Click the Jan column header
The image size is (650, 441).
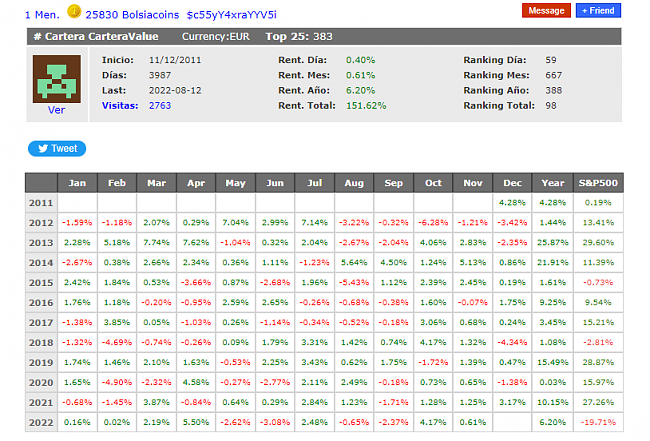click(x=78, y=183)
